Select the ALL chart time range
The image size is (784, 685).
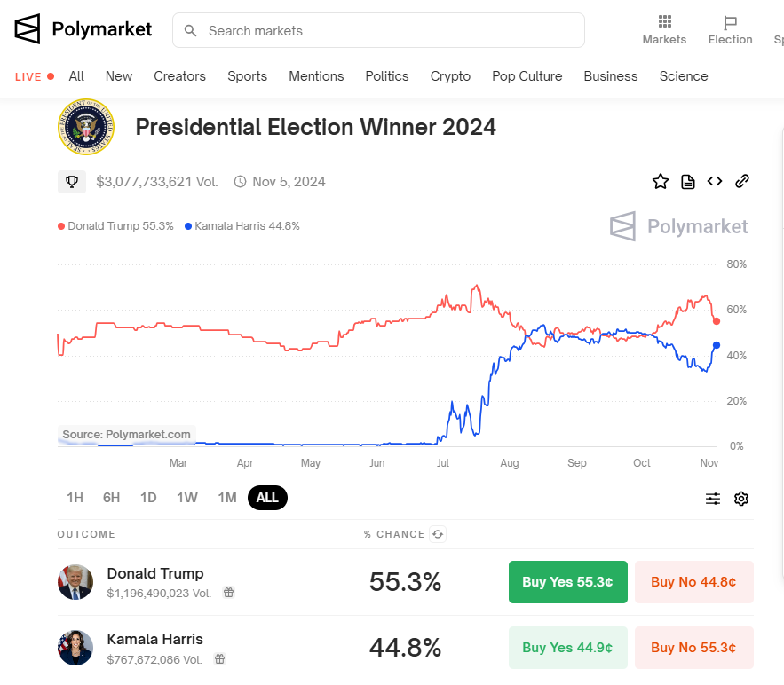coord(267,498)
